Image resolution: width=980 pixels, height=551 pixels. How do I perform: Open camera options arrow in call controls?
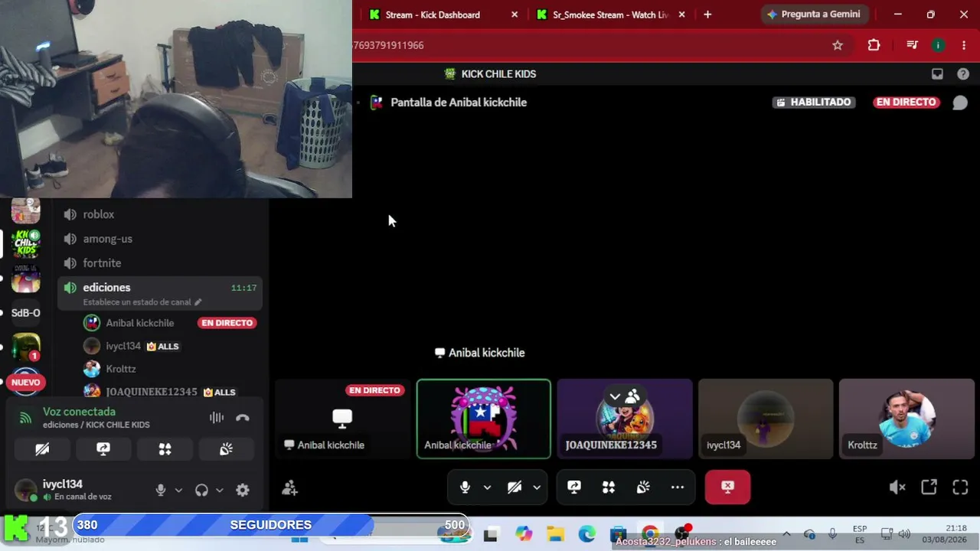click(537, 487)
